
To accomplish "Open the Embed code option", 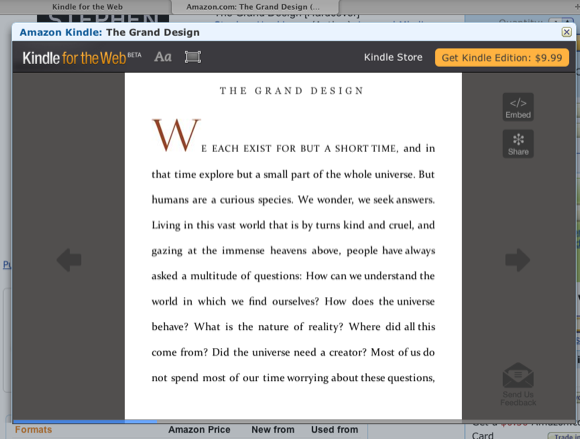I will pyautogui.click(x=518, y=107).
